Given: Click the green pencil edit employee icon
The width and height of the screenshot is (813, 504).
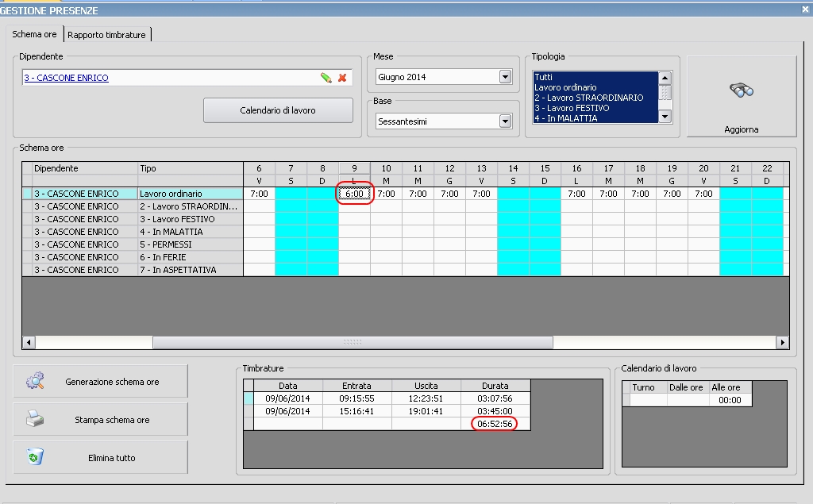Looking at the screenshot, I should pos(326,78).
